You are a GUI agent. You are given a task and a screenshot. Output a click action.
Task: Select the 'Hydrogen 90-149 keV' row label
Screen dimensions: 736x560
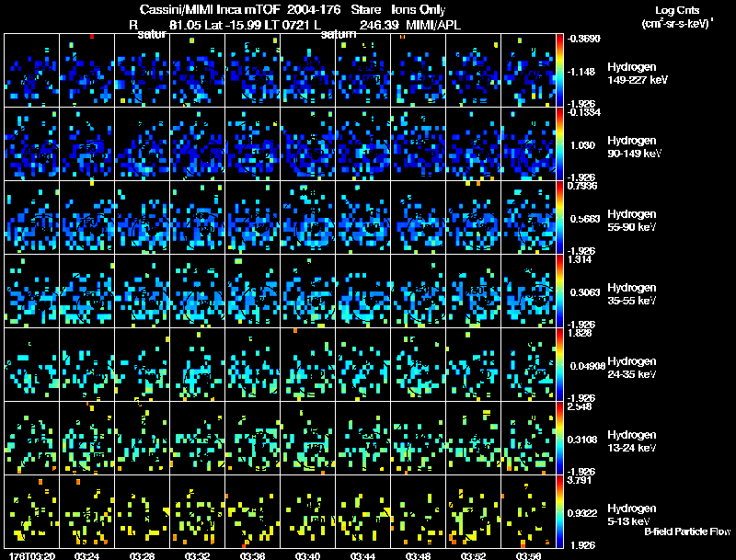click(635, 147)
